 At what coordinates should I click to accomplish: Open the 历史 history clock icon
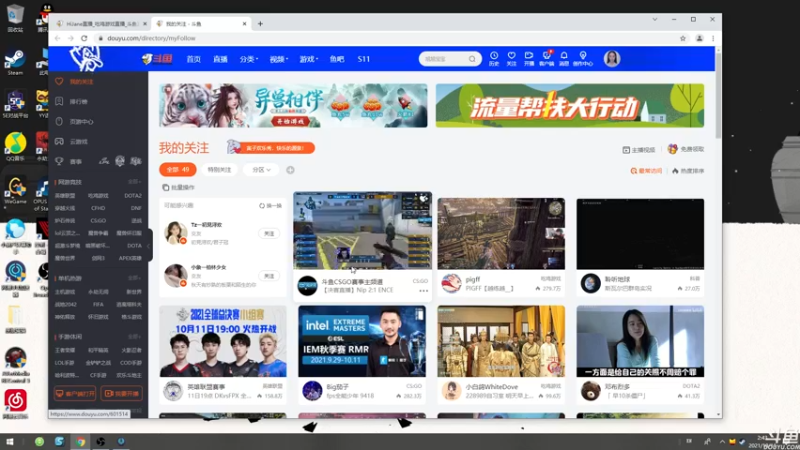(x=493, y=58)
